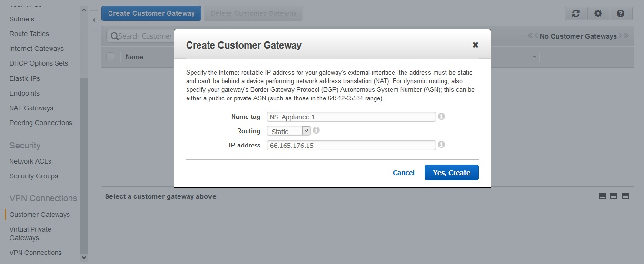Click the Search Customer Gateways field
644x264 pixels.
(145, 36)
